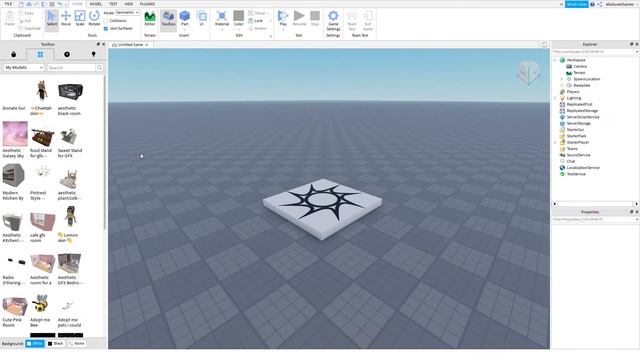Activate the Select tool
640x360 pixels.
52,19
